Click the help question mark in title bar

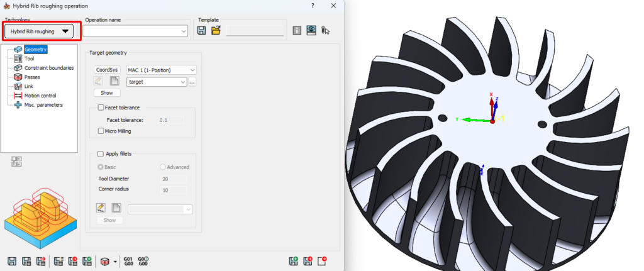tap(312, 5)
